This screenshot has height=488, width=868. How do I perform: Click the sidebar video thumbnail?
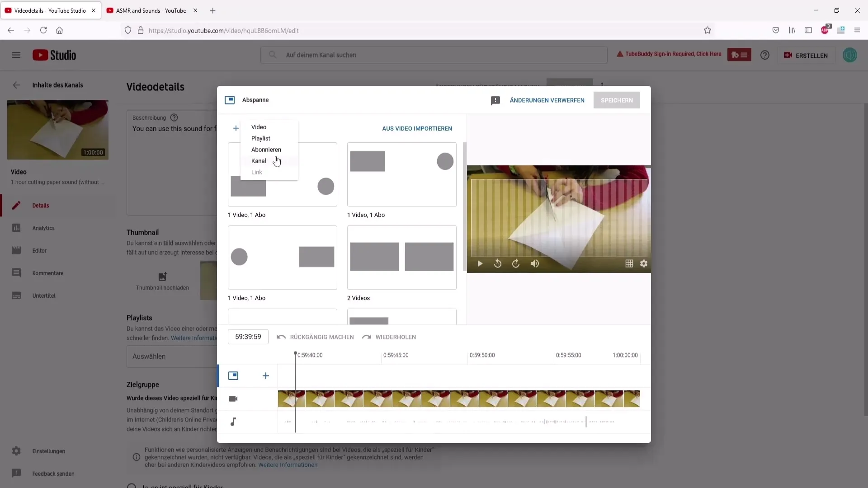point(58,130)
